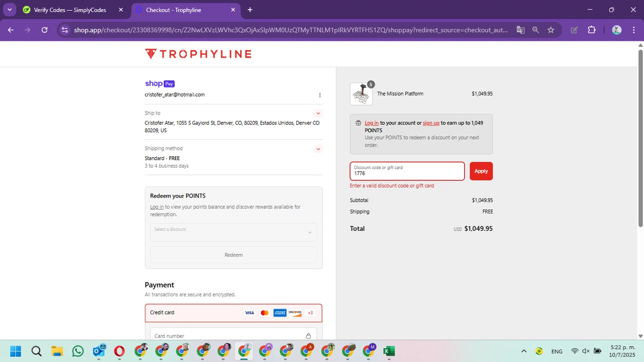The height and width of the screenshot is (362, 644).
Task: Select Credit card payment option
Action: click(x=234, y=313)
